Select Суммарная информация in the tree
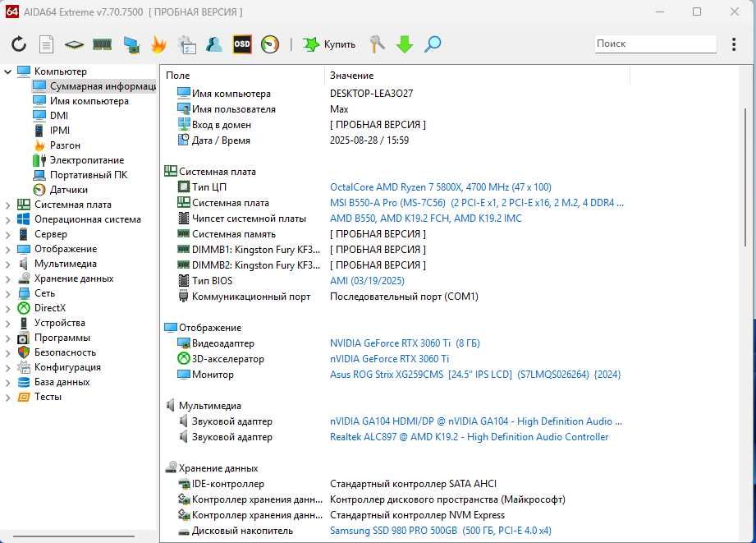The image size is (756, 543). point(94,86)
